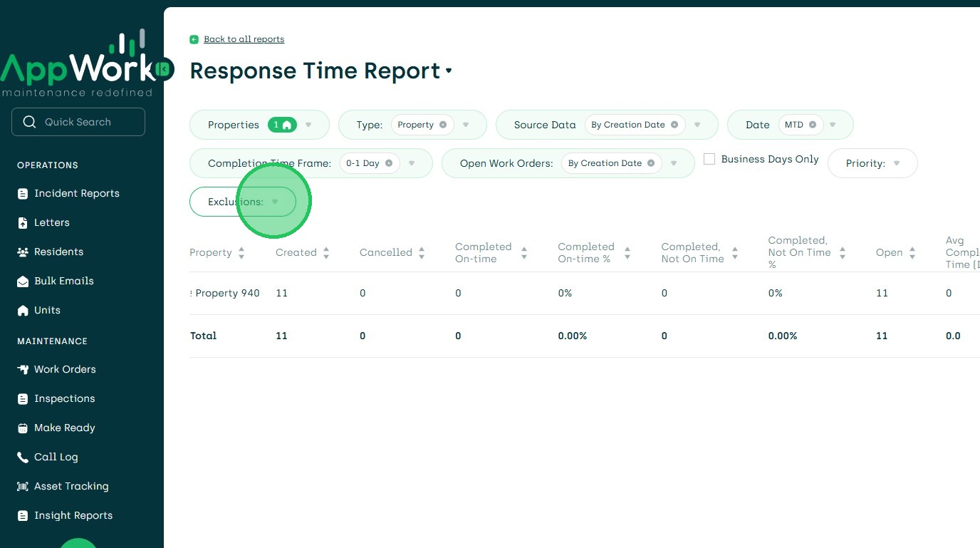
Task: Remove the 0-1 Day time frame chip
Action: [x=389, y=163]
